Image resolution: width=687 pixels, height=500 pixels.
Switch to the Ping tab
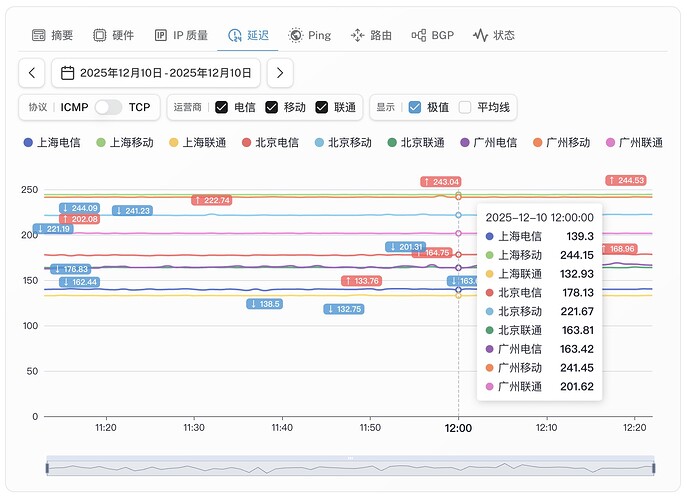click(x=309, y=35)
